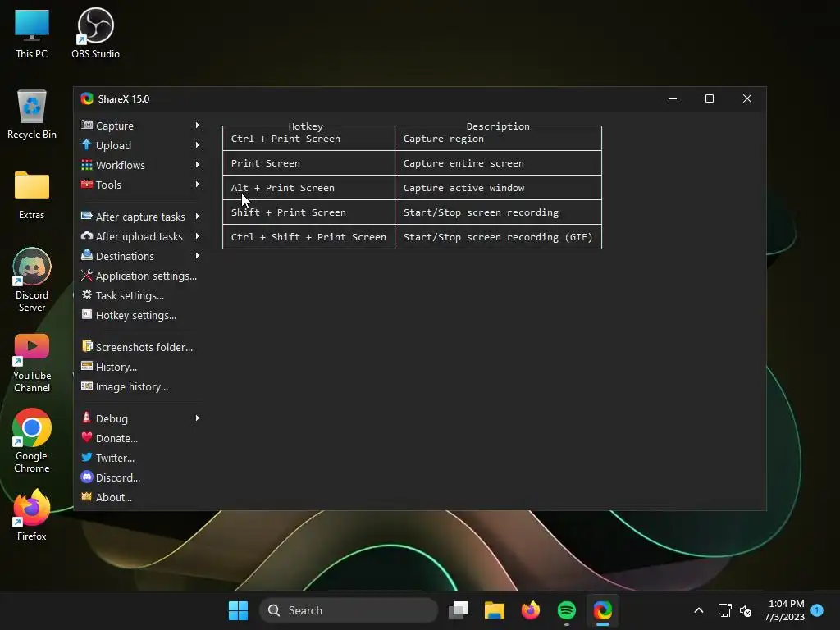Open Image history
Screen dimensions: 840x630
(140, 387)
